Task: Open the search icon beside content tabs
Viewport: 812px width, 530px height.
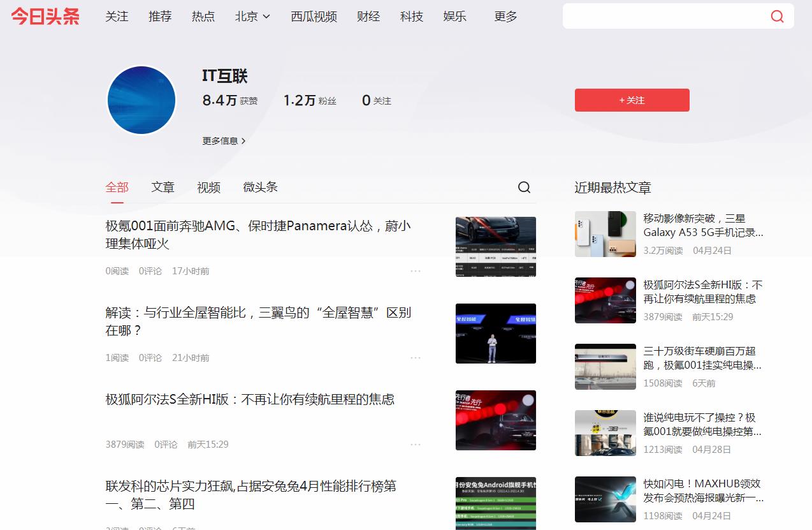Action: 524,187
